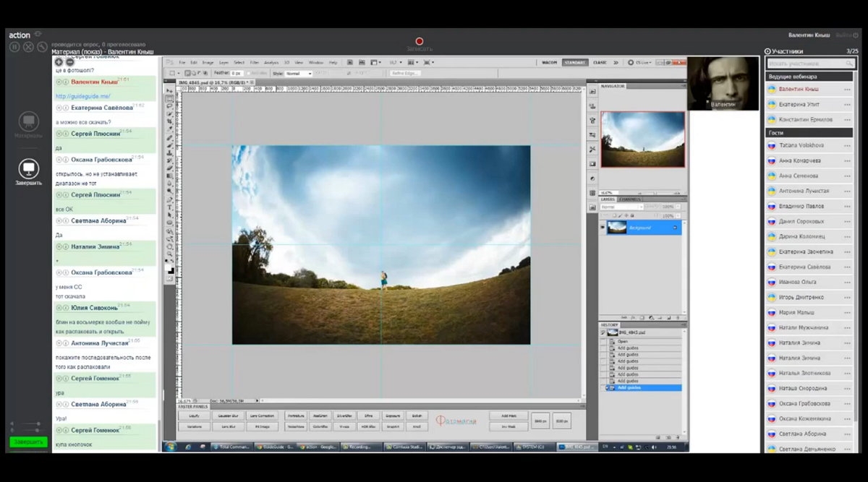
Task: Click the Add Mask button
Action: 509,416
